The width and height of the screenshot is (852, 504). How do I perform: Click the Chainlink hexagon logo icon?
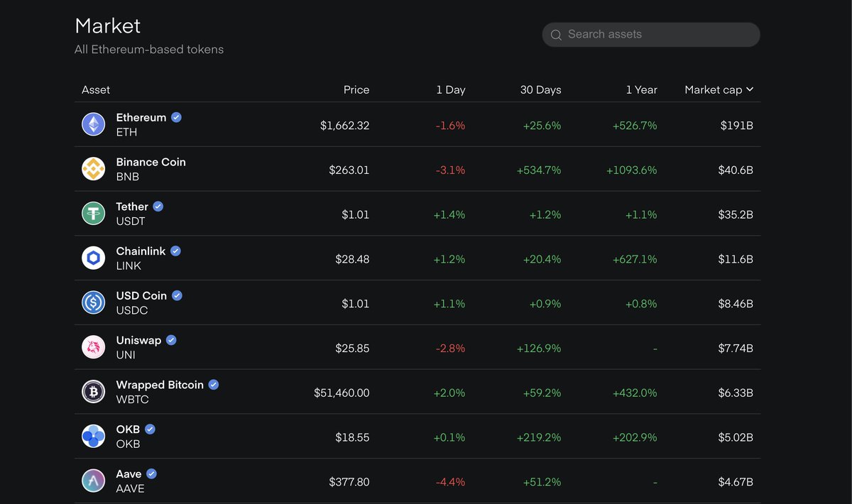(x=93, y=258)
